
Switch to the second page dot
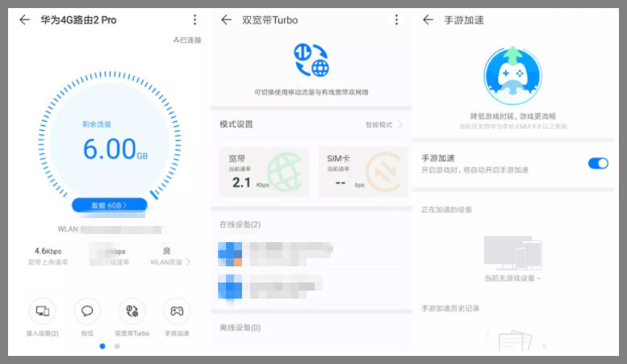point(117,346)
